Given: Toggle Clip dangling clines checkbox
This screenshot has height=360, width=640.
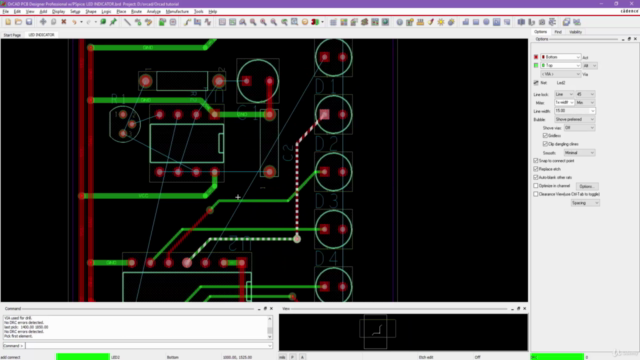Looking at the screenshot, I should (545, 144).
